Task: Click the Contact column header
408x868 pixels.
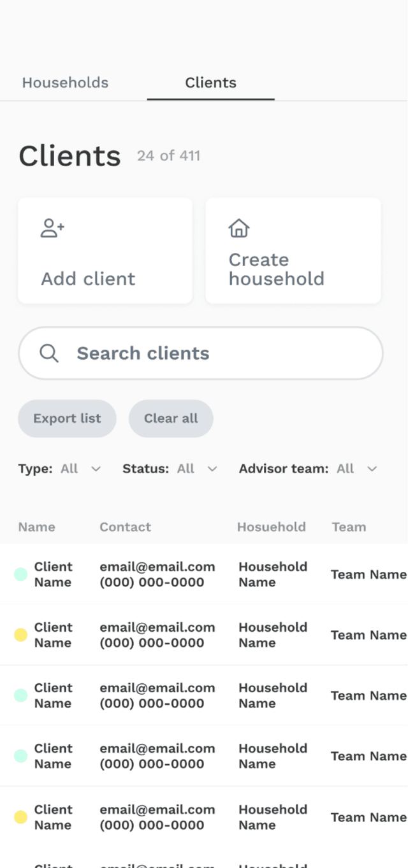Action: 125,527
